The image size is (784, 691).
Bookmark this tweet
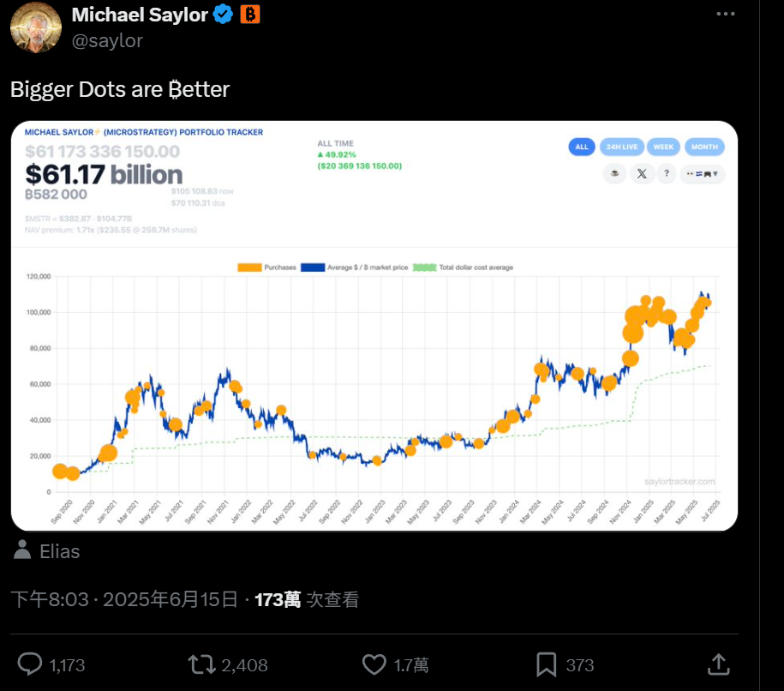coord(548,664)
